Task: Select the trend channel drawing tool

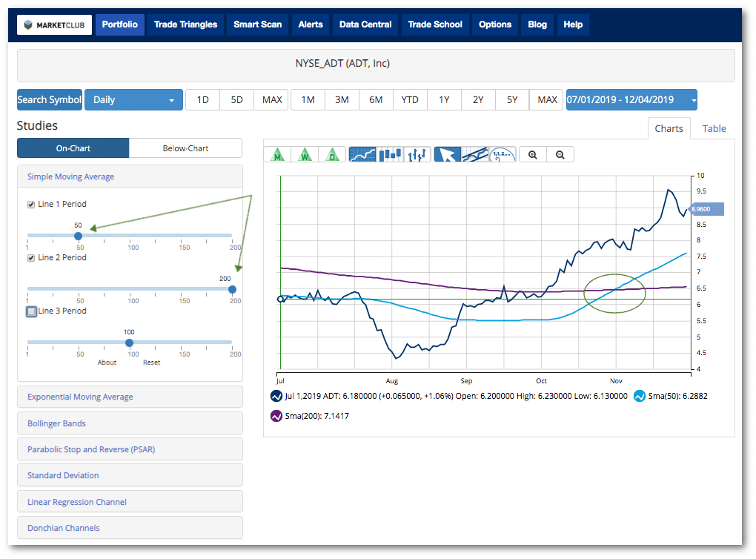Action: [x=475, y=155]
